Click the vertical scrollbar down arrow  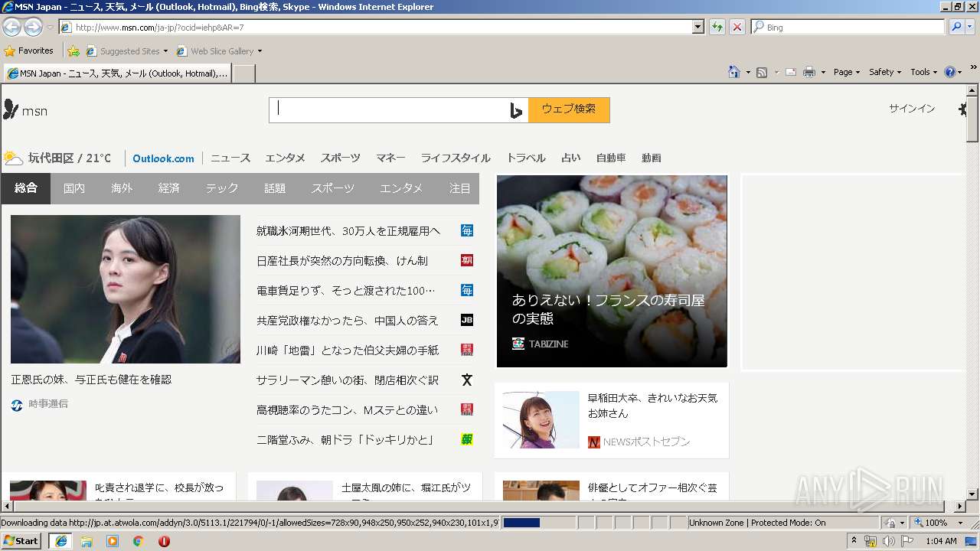[972, 494]
